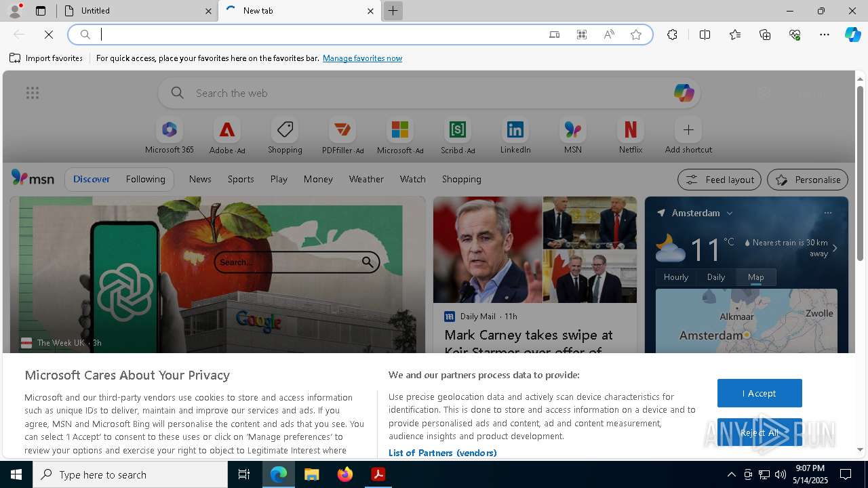
Task: Open the Play menu item
Action: 279,179
